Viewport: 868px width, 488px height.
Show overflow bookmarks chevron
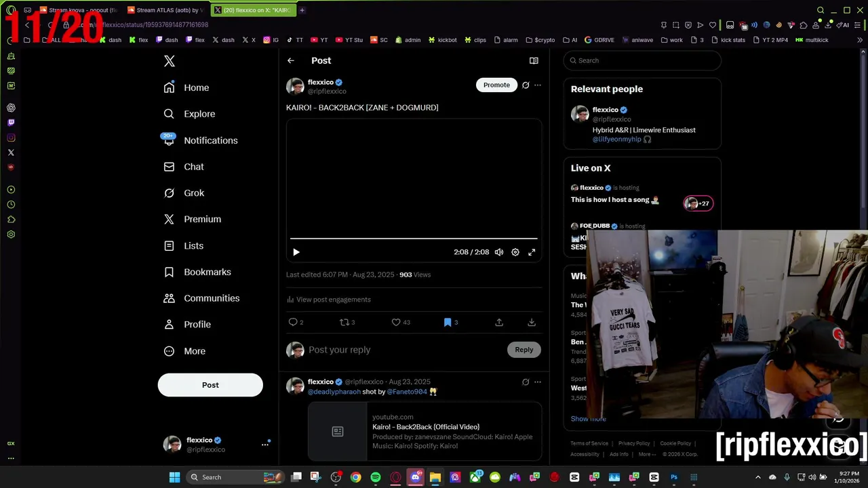[x=860, y=40]
